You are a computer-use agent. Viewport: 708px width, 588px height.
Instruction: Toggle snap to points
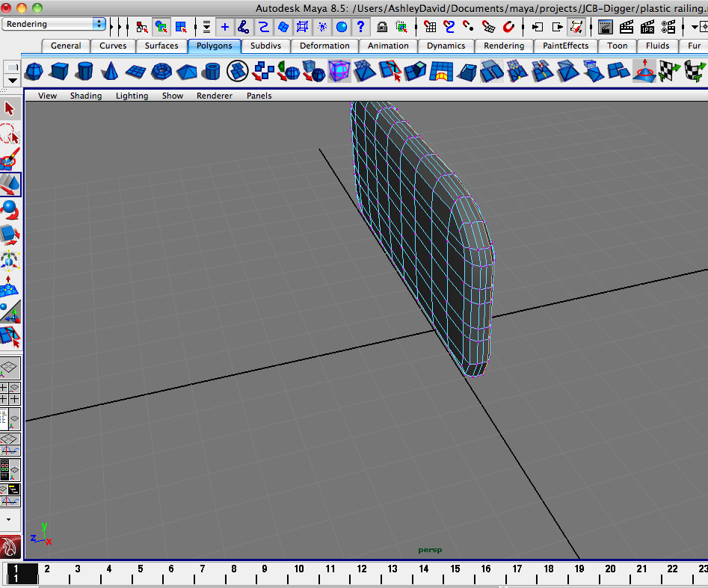[469, 27]
